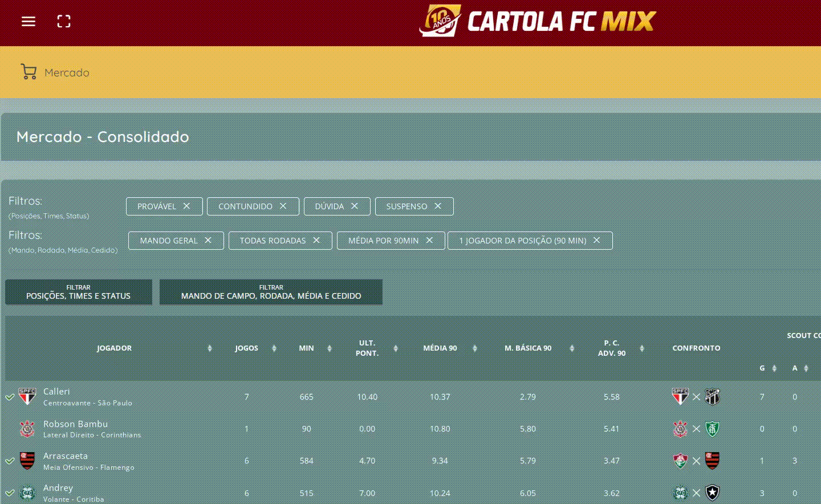Viewport: 821px width, 504px height.
Task: Click the MANDO GERAL chip label
Action: [169, 241]
